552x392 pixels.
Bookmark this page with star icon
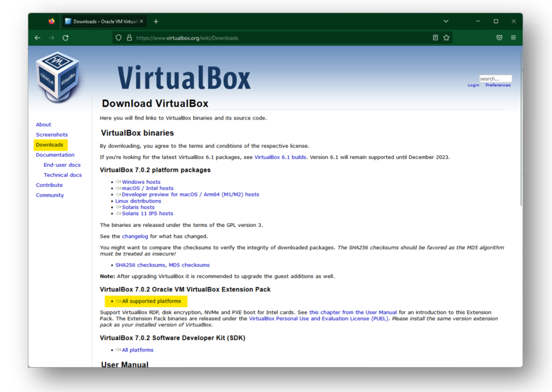point(446,38)
